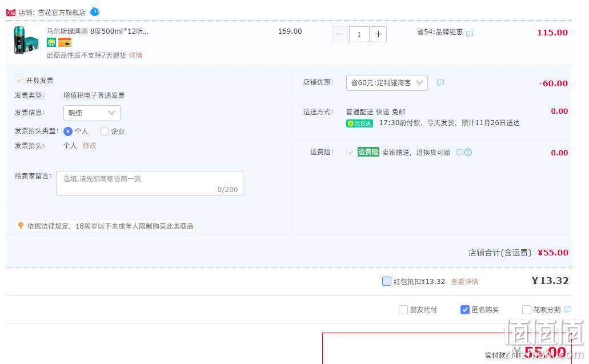589x364 pixels.
Task: Click the comment icon beside the 店铺优惠 dropdown
Action: tap(440, 82)
